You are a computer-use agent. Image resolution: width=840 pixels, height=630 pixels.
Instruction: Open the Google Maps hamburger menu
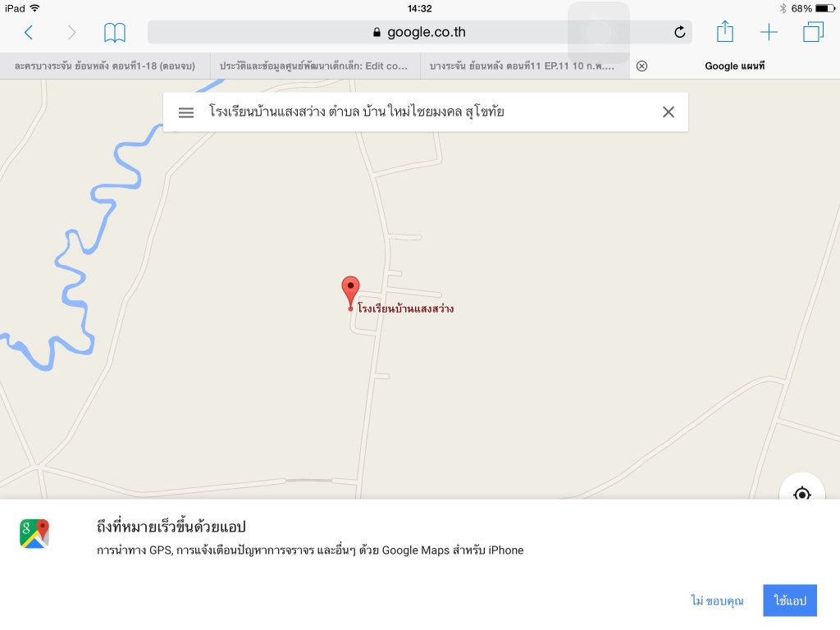[x=186, y=112]
